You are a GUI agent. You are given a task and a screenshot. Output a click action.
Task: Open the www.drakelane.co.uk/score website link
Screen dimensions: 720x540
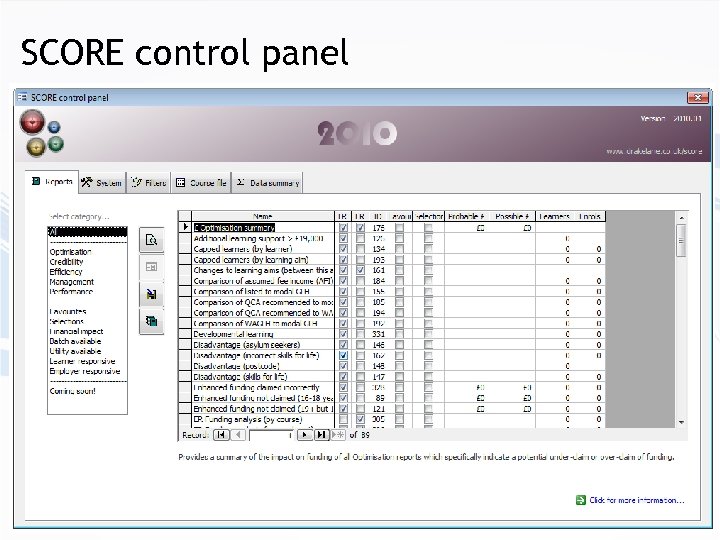(654, 151)
